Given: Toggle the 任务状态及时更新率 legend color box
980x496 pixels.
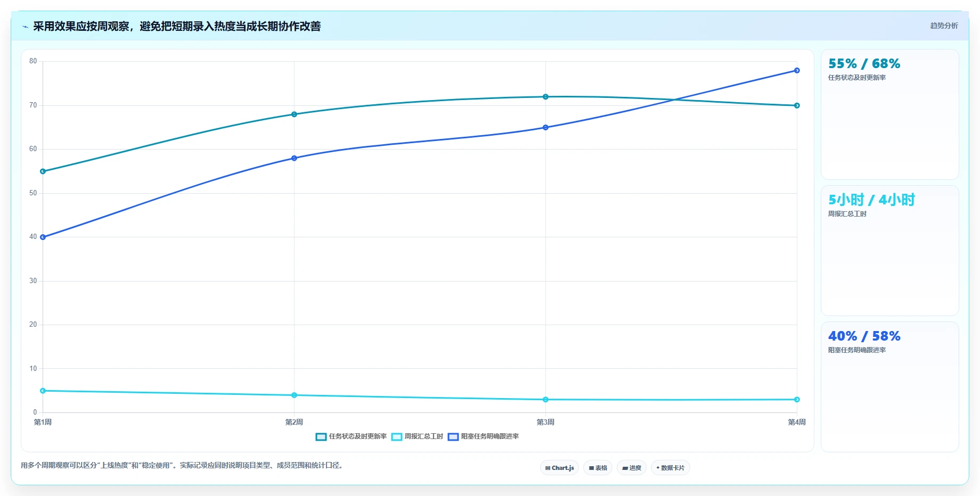Looking at the screenshot, I should coord(321,437).
